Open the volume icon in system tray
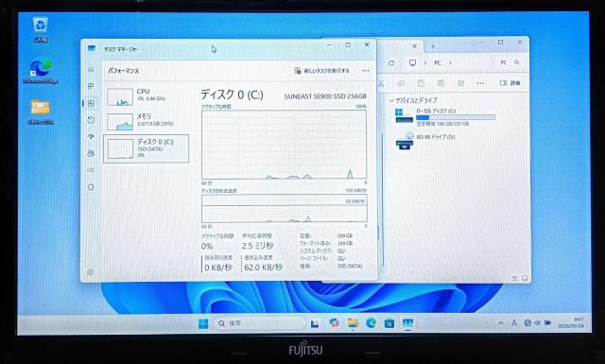 (x=537, y=322)
